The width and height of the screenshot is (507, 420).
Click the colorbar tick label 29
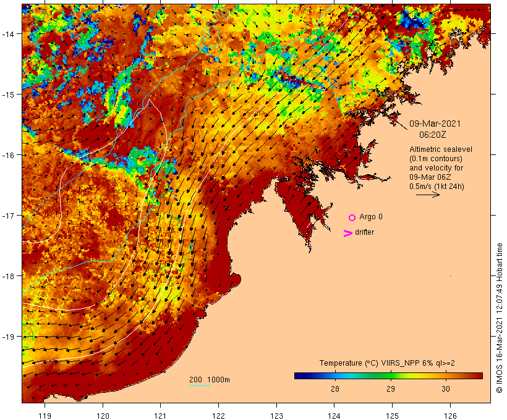[x=391, y=389]
